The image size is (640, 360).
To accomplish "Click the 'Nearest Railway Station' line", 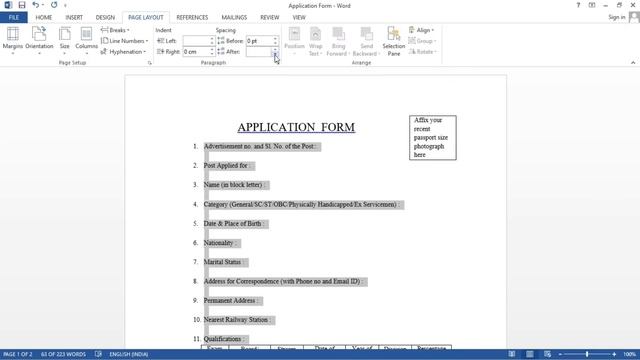I will (x=237, y=320).
